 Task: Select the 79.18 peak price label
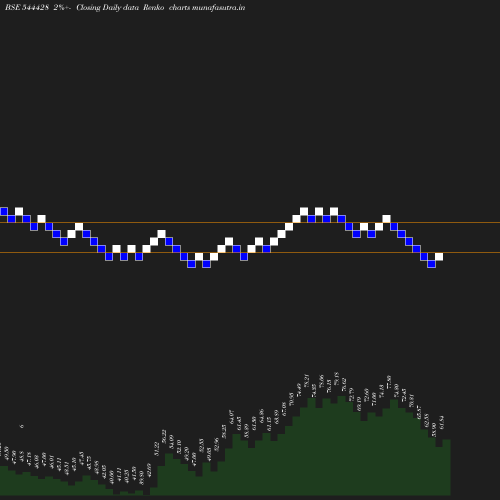[x=337, y=379]
